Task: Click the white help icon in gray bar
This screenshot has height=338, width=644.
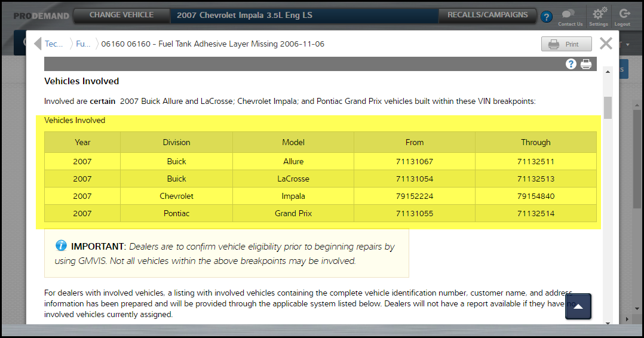Action: point(571,64)
